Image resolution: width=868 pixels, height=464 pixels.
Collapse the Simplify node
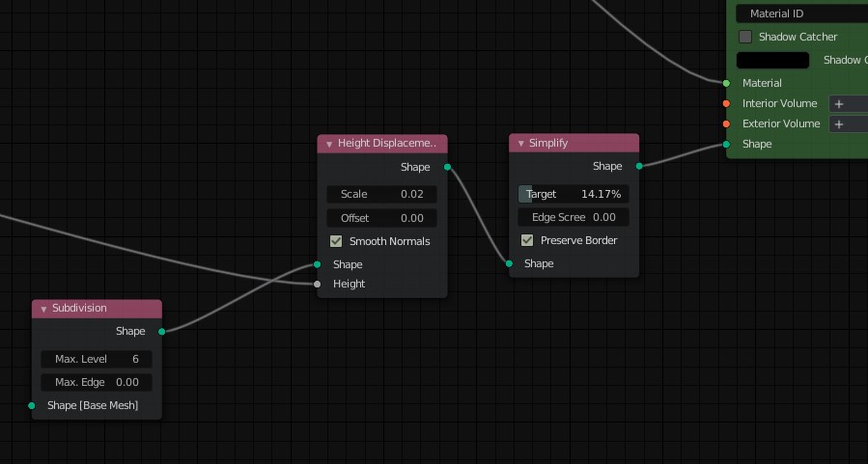click(x=520, y=144)
